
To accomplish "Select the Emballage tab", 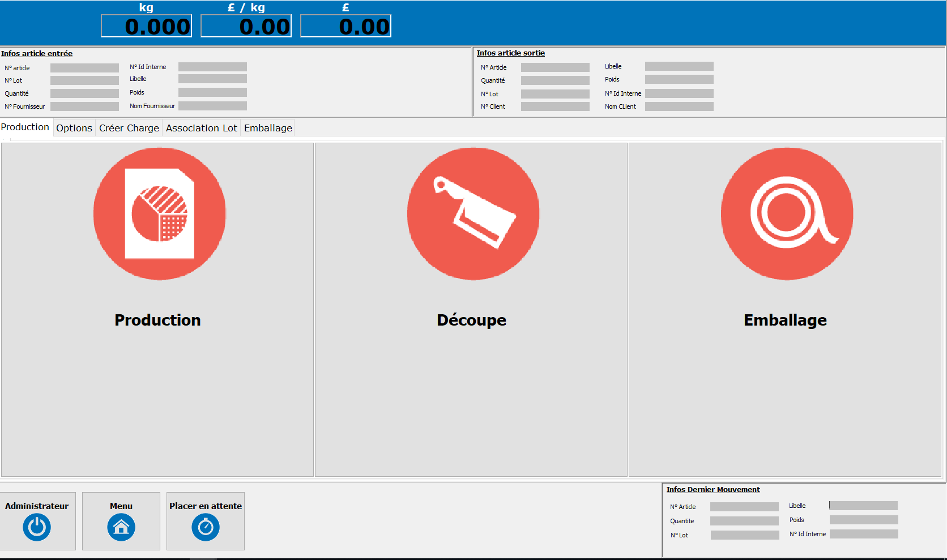I will [268, 128].
